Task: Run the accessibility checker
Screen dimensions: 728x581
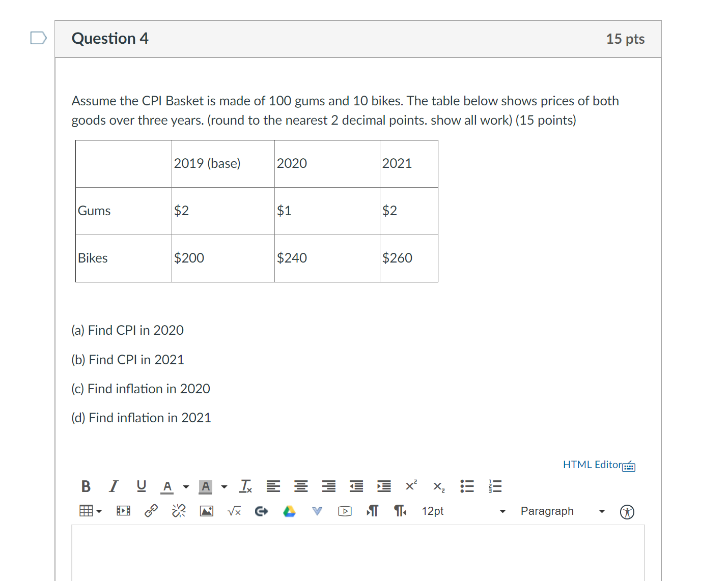Action: click(x=627, y=512)
